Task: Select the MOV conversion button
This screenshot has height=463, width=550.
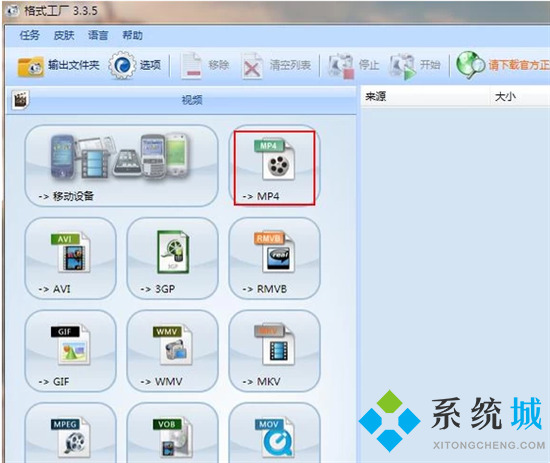Action: coord(274,433)
